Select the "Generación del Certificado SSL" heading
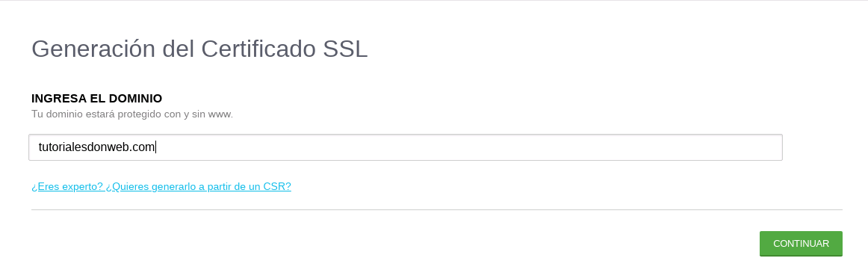 point(199,49)
